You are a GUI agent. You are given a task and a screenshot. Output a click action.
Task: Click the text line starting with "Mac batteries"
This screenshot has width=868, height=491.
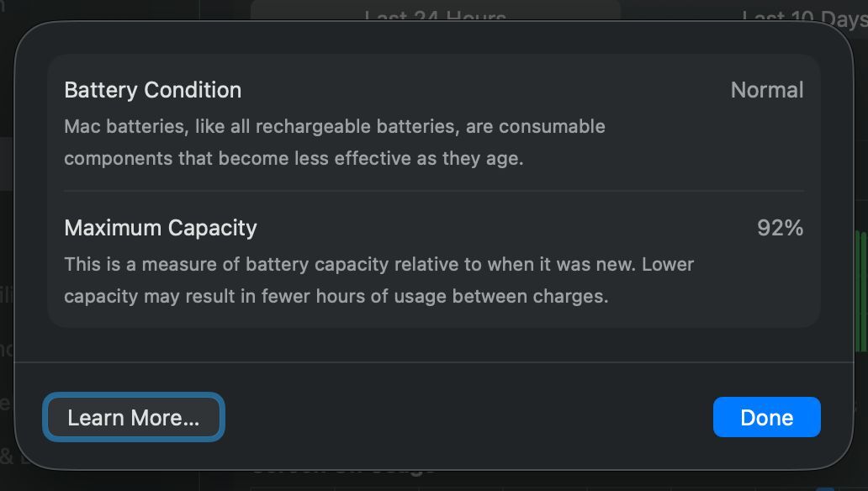335,126
